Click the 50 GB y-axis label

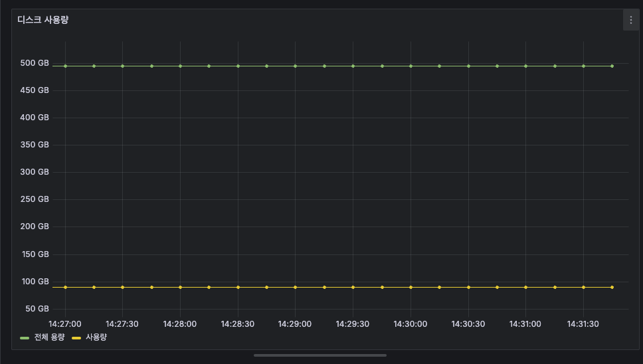click(x=37, y=309)
